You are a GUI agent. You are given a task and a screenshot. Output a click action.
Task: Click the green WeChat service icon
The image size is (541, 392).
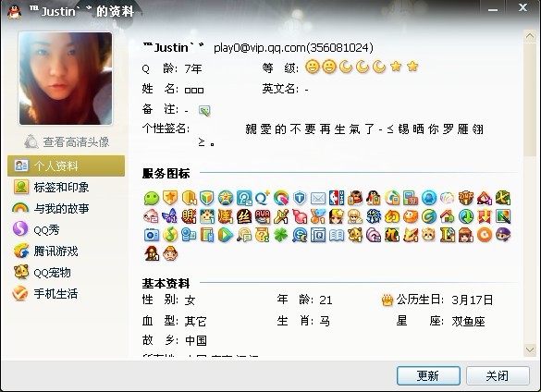click(151, 198)
